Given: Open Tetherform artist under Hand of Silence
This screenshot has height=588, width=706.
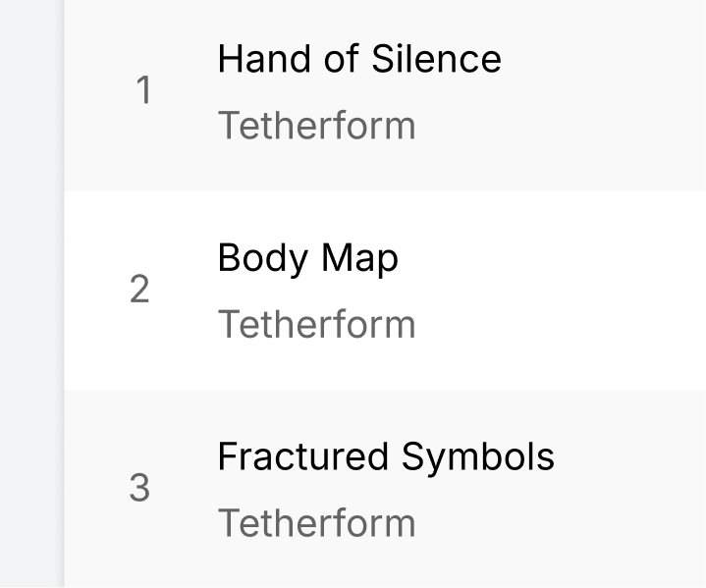Looking at the screenshot, I should [316, 126].
